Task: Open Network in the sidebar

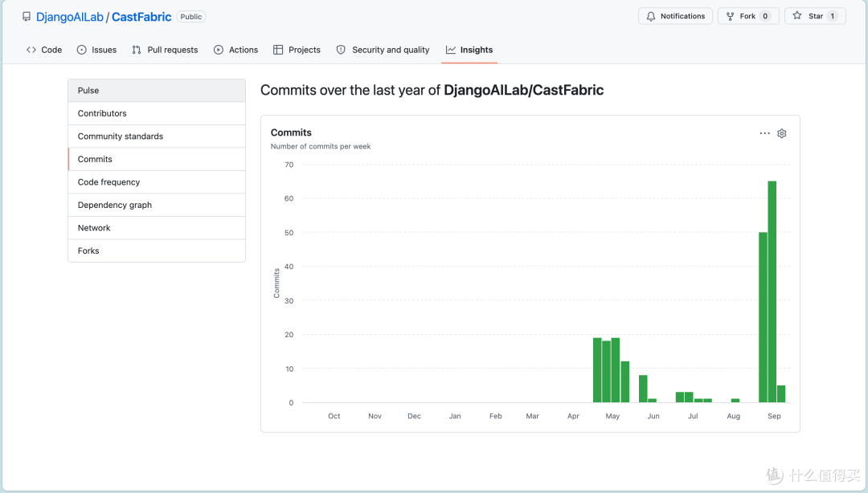Action: coord(157,228)
